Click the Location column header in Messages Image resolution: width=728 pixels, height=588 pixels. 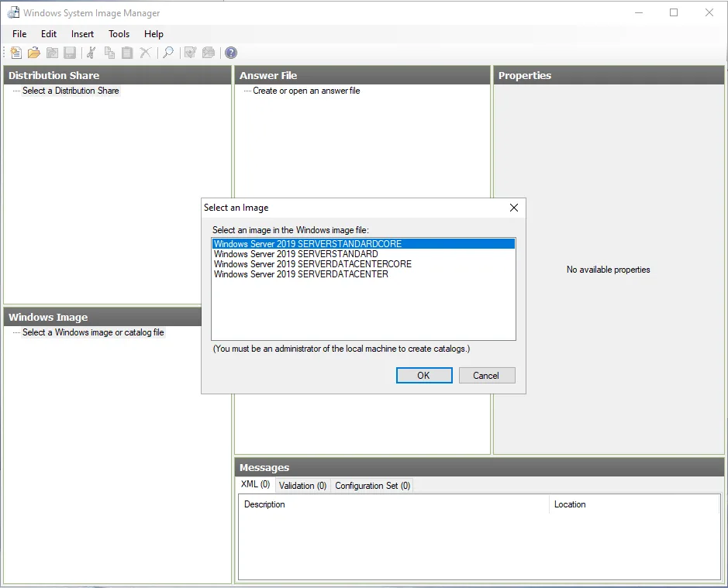635,504
